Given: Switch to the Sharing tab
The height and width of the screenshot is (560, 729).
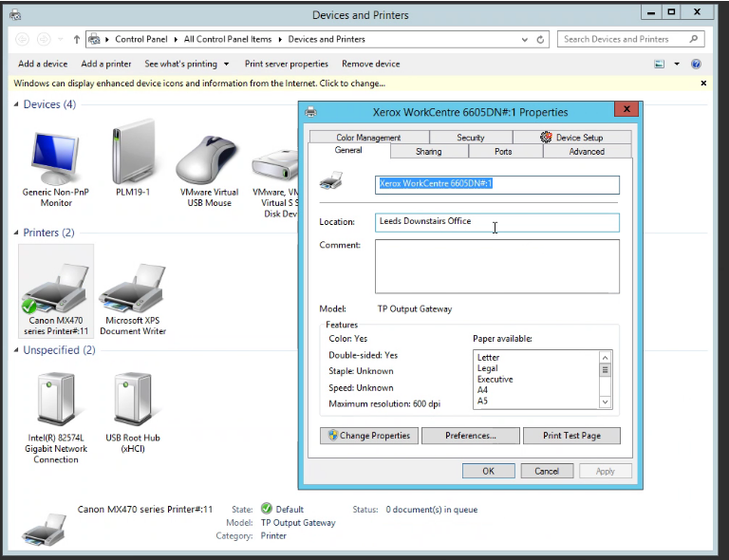Looking at the screenshot, I should coord(429,151).
